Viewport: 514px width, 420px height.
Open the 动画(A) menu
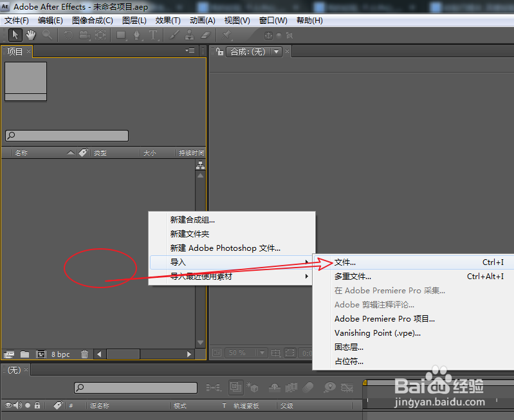pyautogui.click(x=203, y=21)
